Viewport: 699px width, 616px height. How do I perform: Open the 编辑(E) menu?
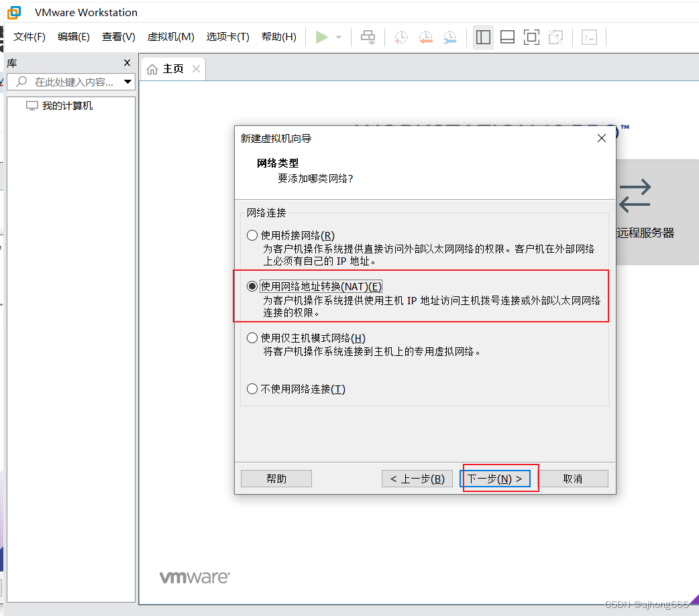(x=74, y=36)
